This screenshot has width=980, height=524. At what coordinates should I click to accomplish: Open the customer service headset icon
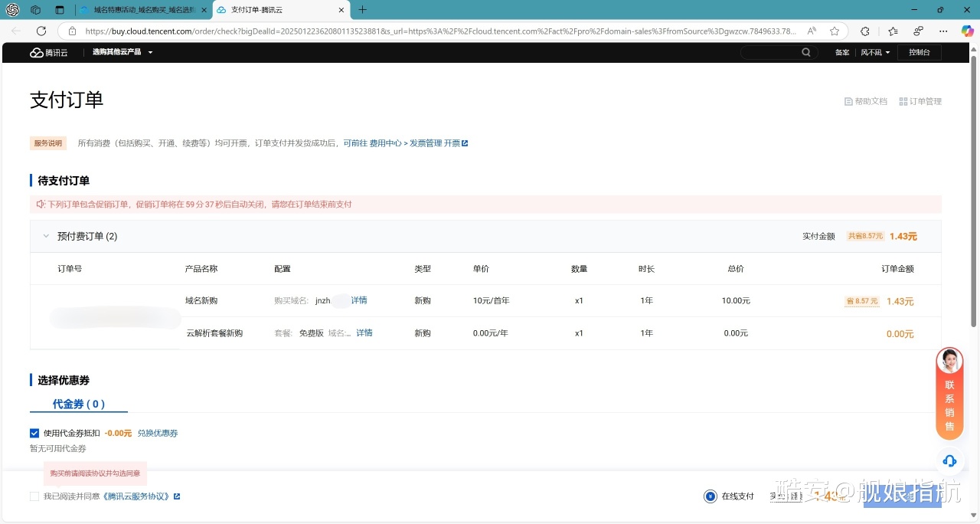click(949, 460)
